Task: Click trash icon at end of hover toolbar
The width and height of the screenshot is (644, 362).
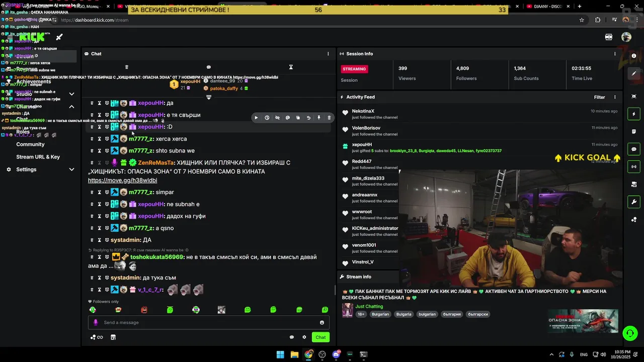Action: (329, 118)
